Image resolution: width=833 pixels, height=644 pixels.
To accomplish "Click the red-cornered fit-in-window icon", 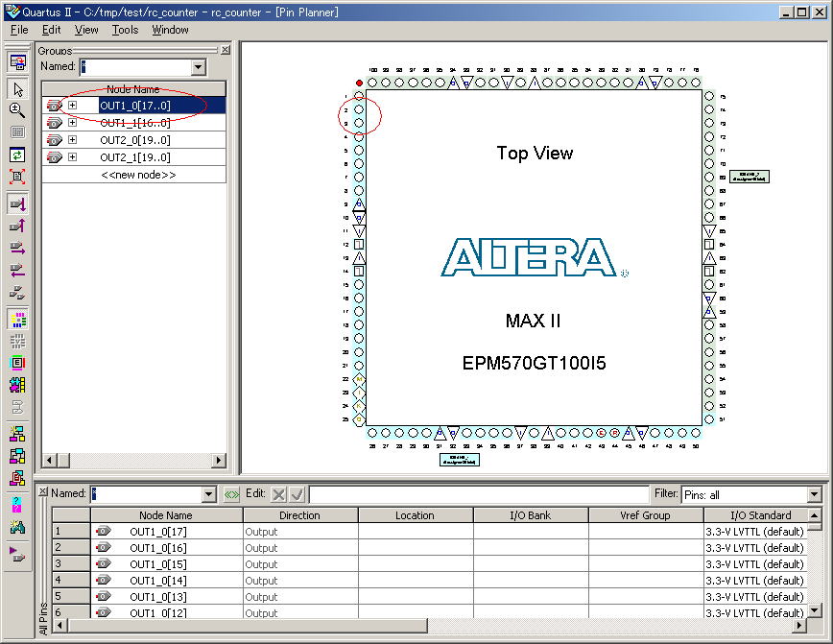I will pos(17,177).
